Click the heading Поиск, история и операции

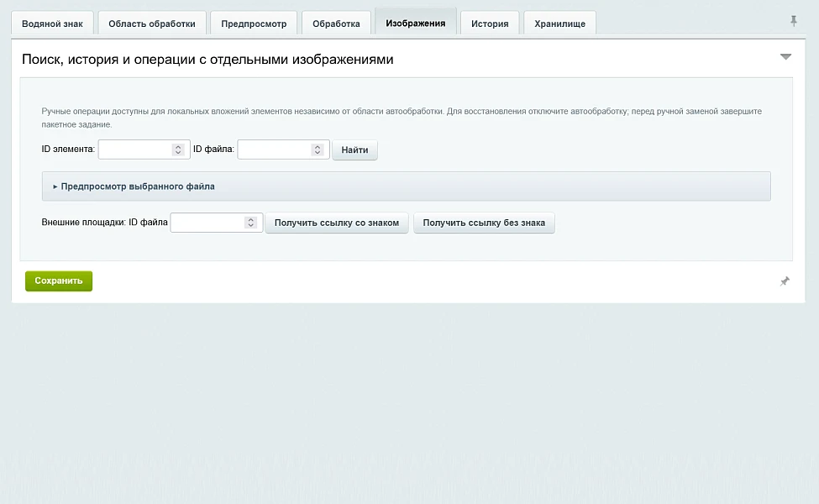point(207,60)
